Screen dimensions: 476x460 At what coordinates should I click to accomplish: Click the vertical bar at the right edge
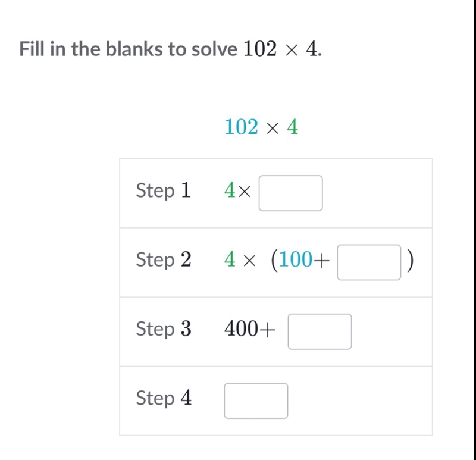point(474,230)
